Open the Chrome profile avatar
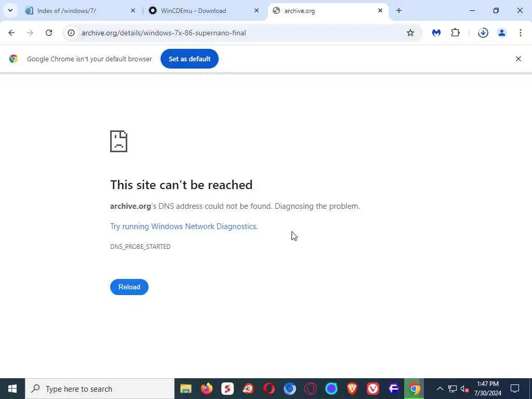 (501, 33)
